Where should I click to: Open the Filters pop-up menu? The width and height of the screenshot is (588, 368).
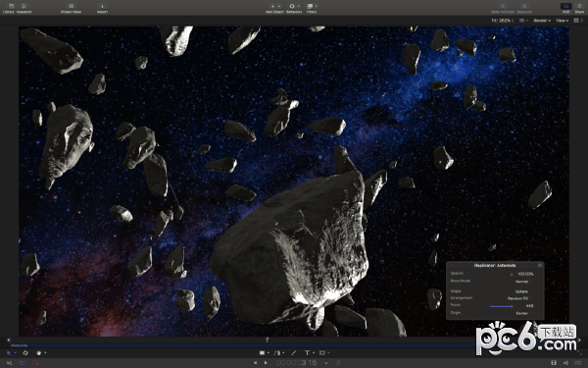(x=312, y=8)
